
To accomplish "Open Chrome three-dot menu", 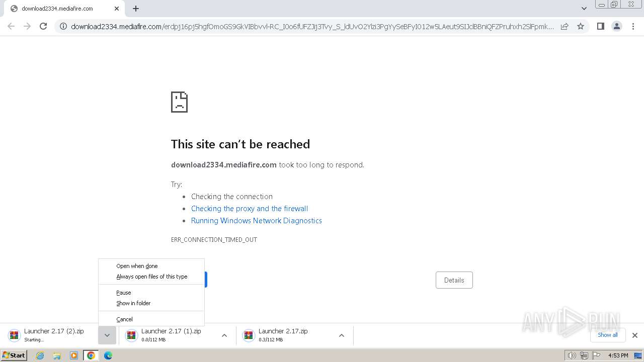I will [633, 26].
